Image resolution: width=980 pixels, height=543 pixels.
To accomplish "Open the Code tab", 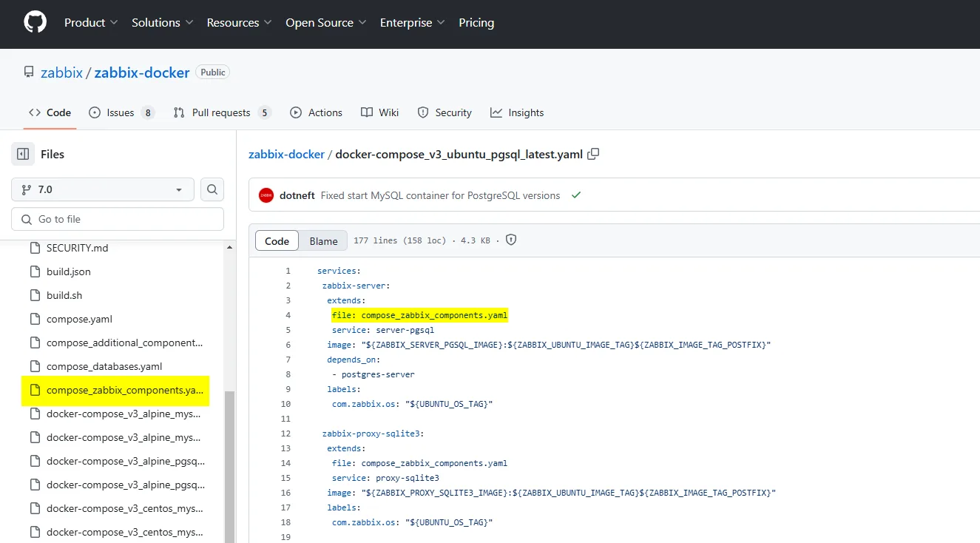I will tap(50, 112).
